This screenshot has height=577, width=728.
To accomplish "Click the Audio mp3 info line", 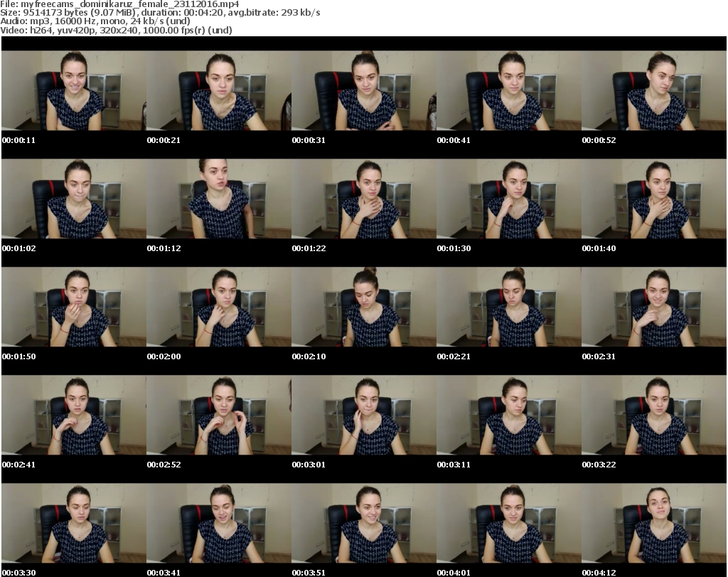I will 95,21.
